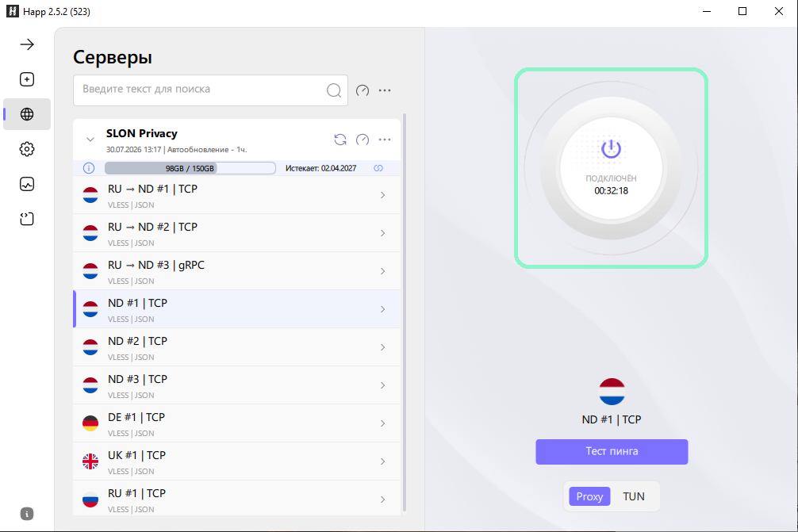Click the Истекает: 02.04.2027 text

click(x=320, y=168)
